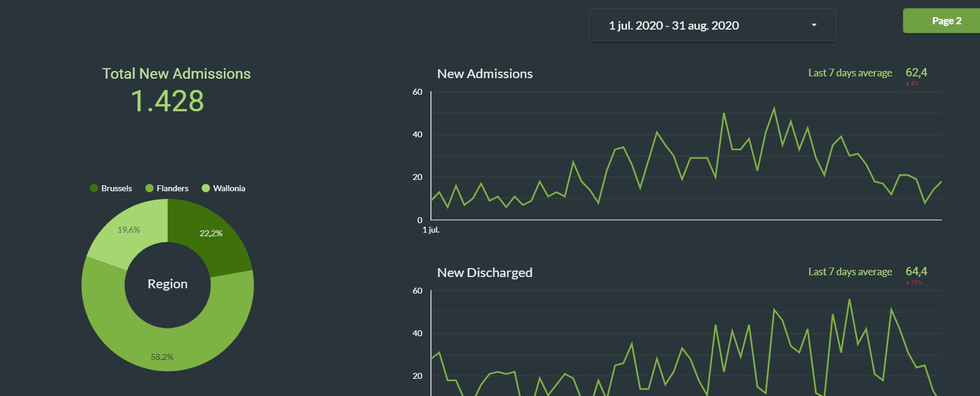Click the Total New Admissions value 1.428
Viewport: 980px width, 396px height.
pos(168,101)
